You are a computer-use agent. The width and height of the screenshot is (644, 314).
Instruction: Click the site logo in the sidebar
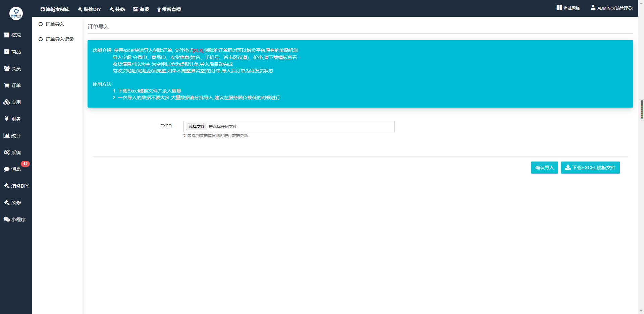coord(16,13)
